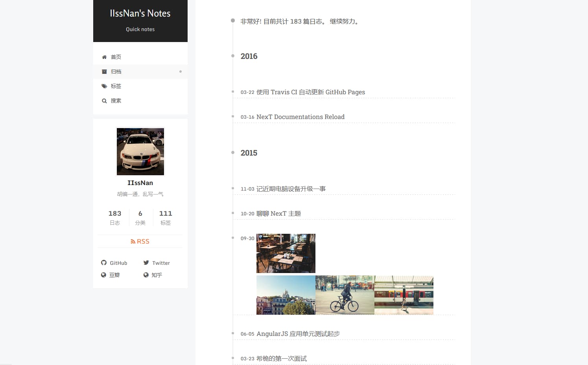This screenshot has width=588, height=365.
Task: Select the tag icon beside 标签
Action: point(104,86)
